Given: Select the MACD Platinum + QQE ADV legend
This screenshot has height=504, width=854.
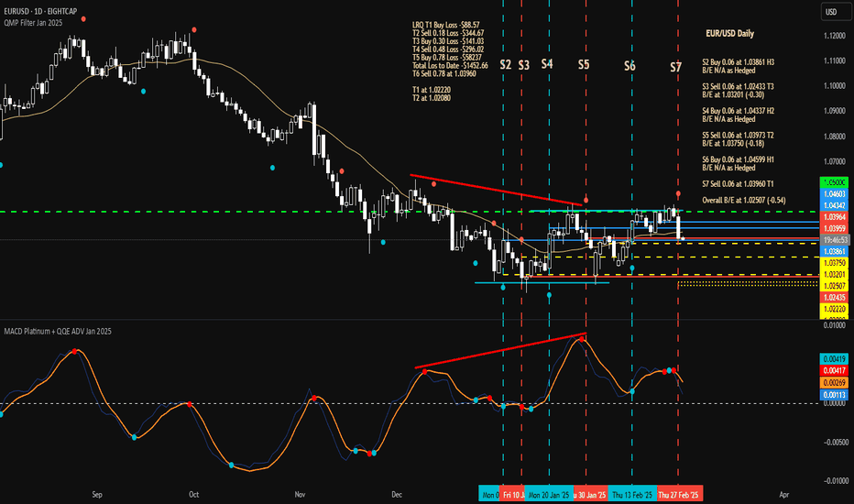Looking at the screenshot, I should click(x=58, y=332).
